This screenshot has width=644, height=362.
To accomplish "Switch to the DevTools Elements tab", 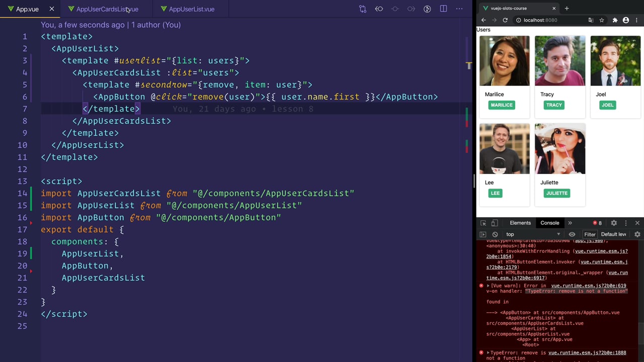I will [520, 223].
